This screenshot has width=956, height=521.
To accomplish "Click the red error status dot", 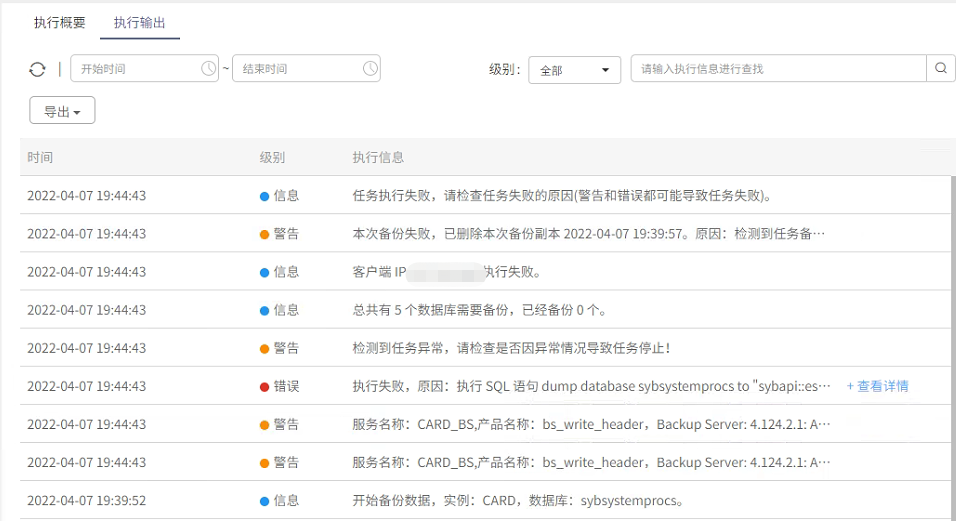I will pyautogui.click(x=265, y=386).
